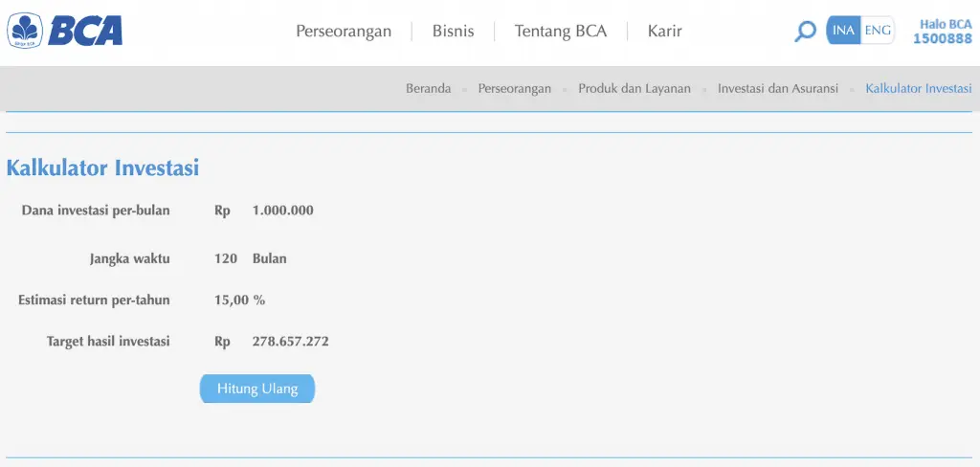Open the Bisnis menu

(x=453, y=31)
